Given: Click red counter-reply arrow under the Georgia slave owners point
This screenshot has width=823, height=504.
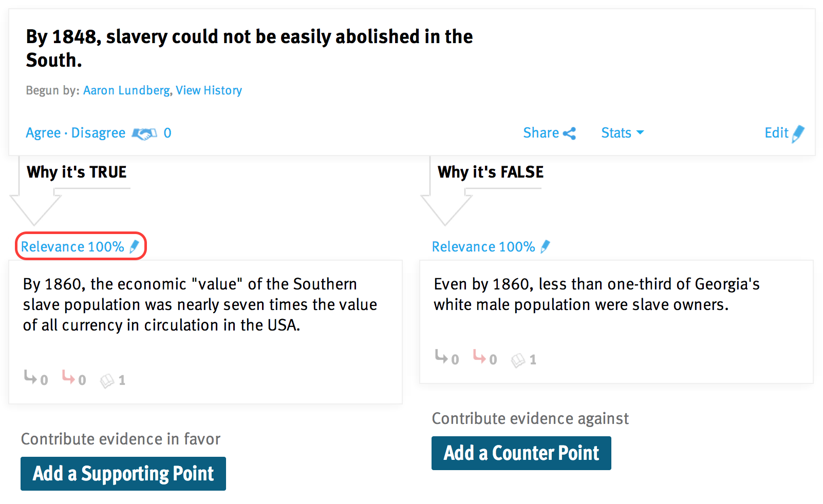Looking at the screenshot, I should point(479,357).
